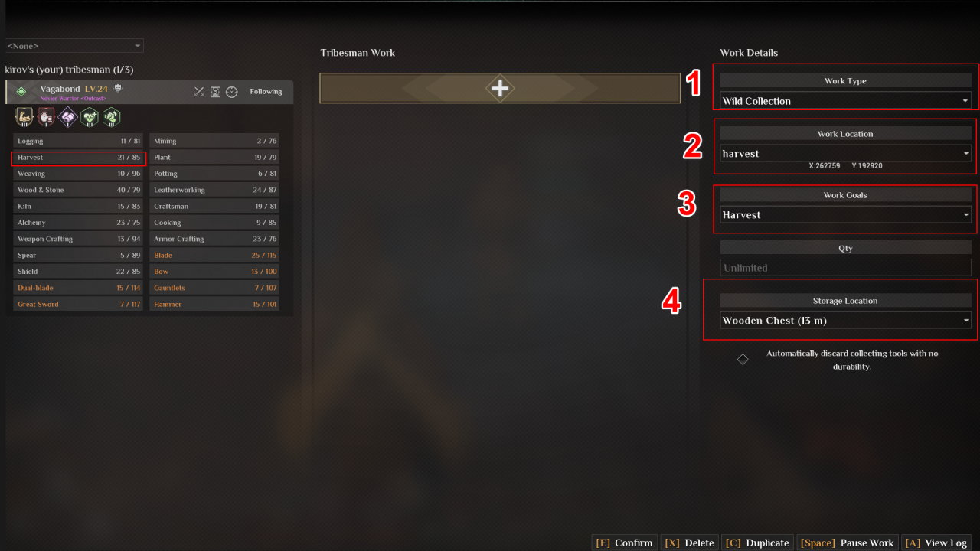Click the green diamond tribesman status icon
This screenshot has width=980, height=551.
21,92
